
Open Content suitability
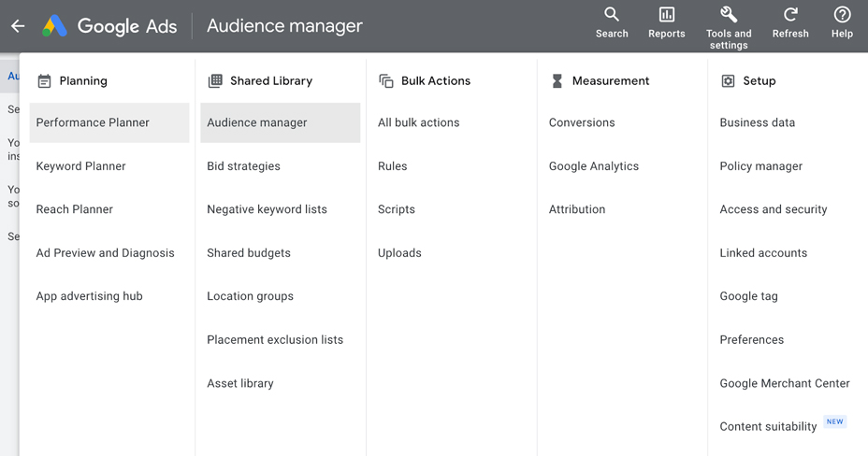768,426
